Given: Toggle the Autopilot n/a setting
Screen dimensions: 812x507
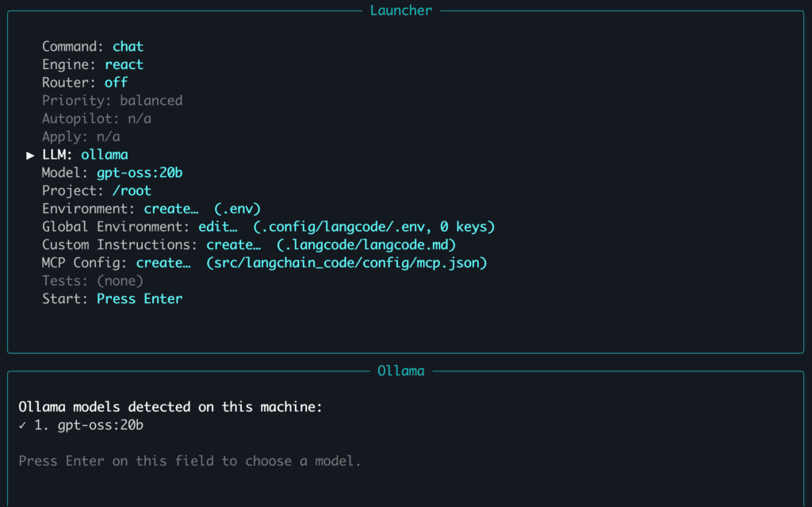Looking at the screenshot, I should pyautogui.click(x=139, y=119).
